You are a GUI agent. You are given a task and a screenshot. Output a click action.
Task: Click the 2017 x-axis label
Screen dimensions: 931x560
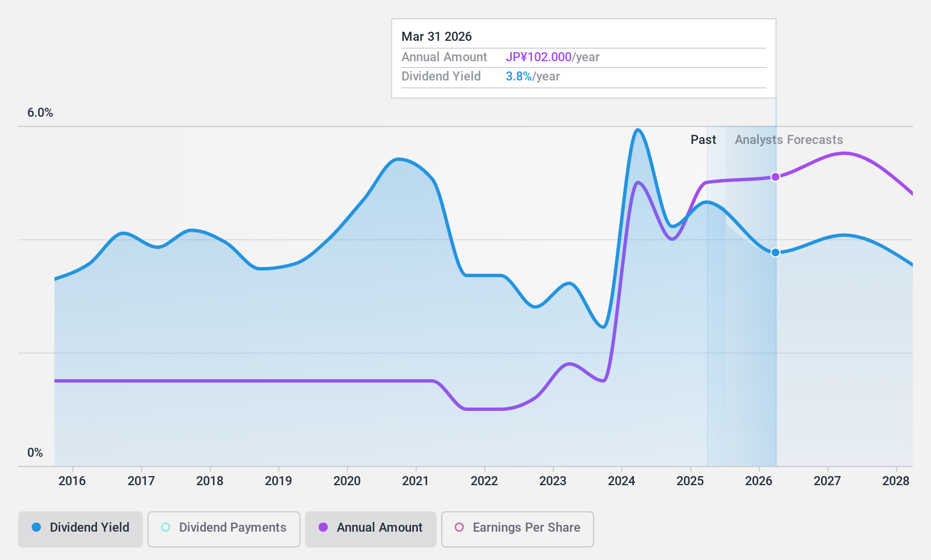[x=141, y=481]
